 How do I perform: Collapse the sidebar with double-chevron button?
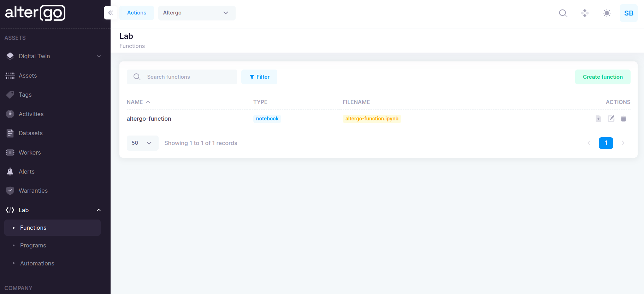[x=111, y=13]
